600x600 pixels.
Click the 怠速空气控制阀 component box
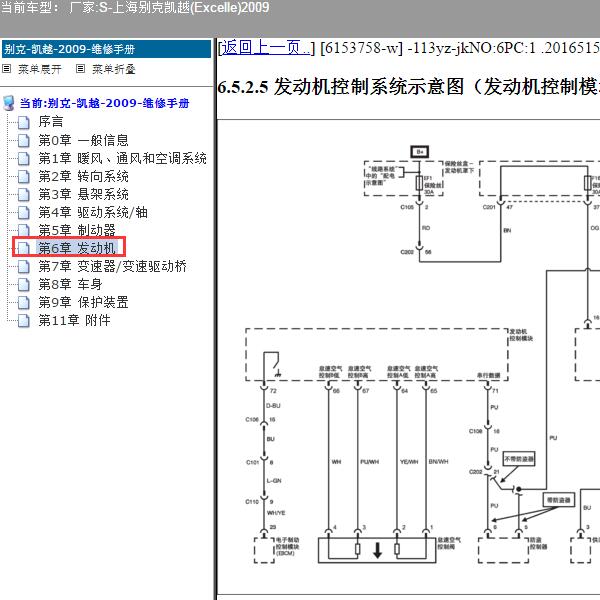pos(377,550)
